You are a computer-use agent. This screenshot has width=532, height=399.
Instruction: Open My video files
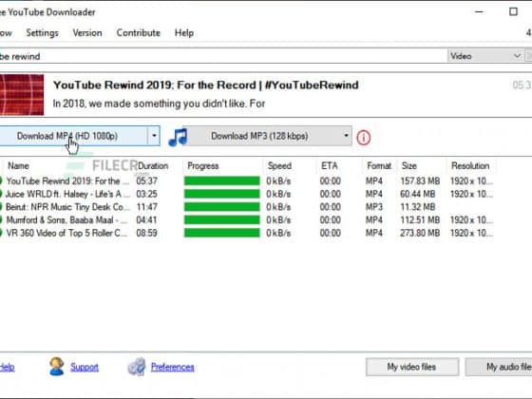pos(412,367)
